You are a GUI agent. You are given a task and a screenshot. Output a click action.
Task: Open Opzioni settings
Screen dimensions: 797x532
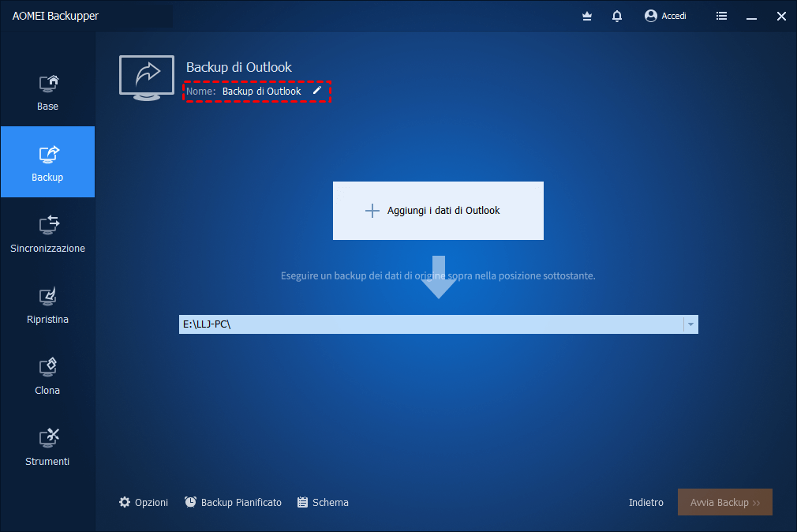144,503
